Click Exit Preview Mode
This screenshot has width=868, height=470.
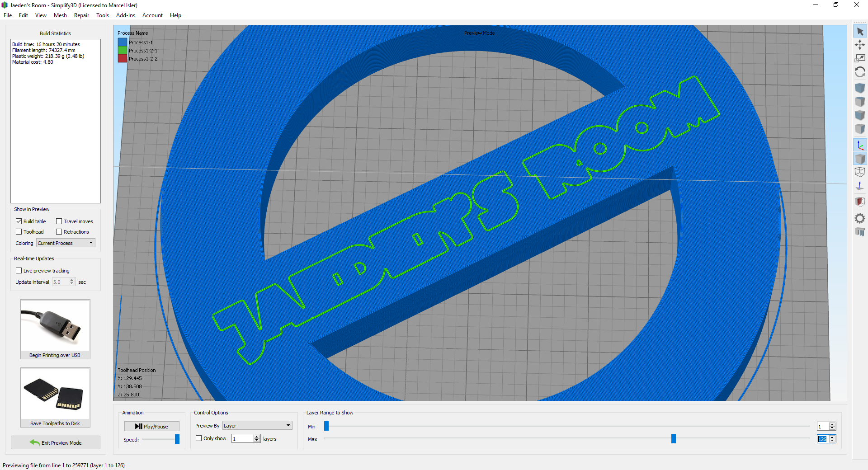[x=56, y=442]
